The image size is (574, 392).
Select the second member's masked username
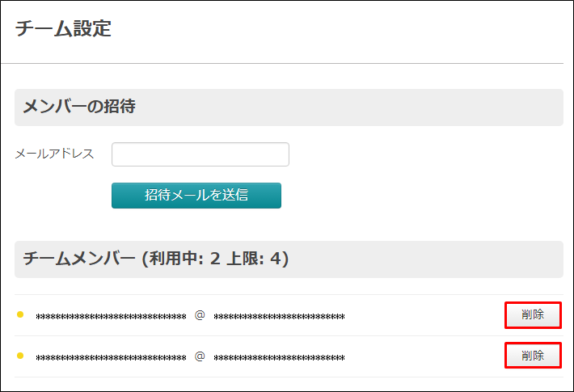[112, 357]
